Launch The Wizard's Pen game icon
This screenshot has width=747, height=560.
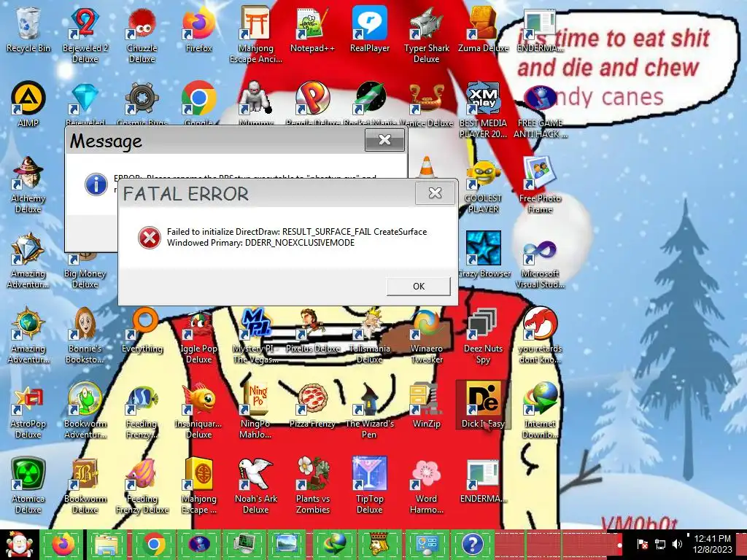tap(370, 411)
